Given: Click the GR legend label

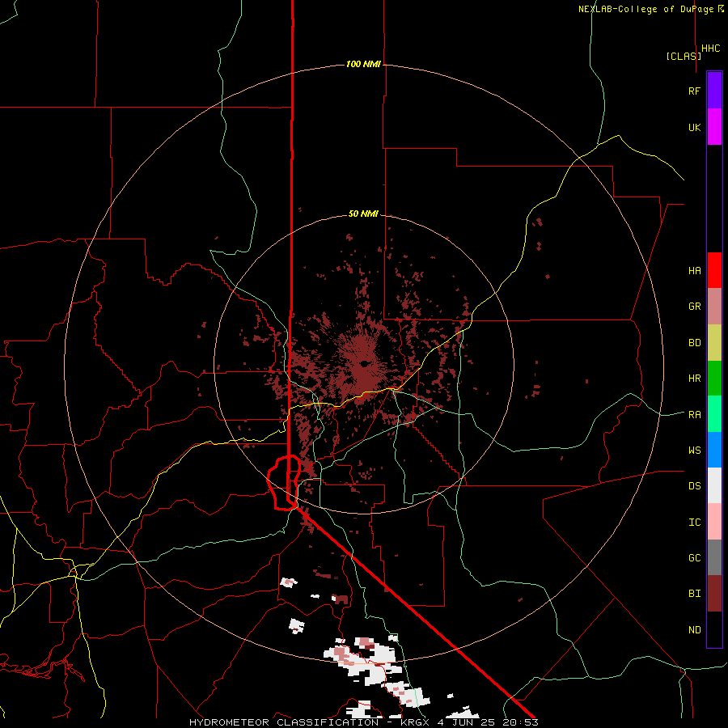Looking at the screenshot, I should (694, 307).
